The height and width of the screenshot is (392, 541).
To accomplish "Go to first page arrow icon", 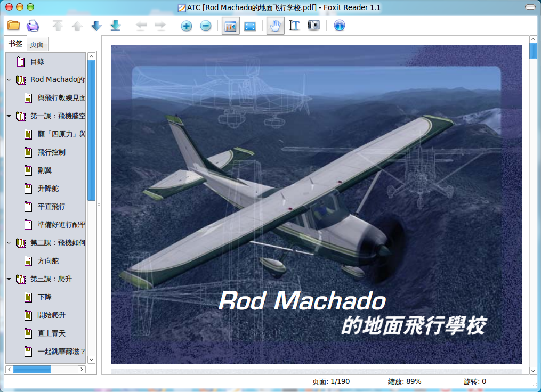I will click(58, 26).
